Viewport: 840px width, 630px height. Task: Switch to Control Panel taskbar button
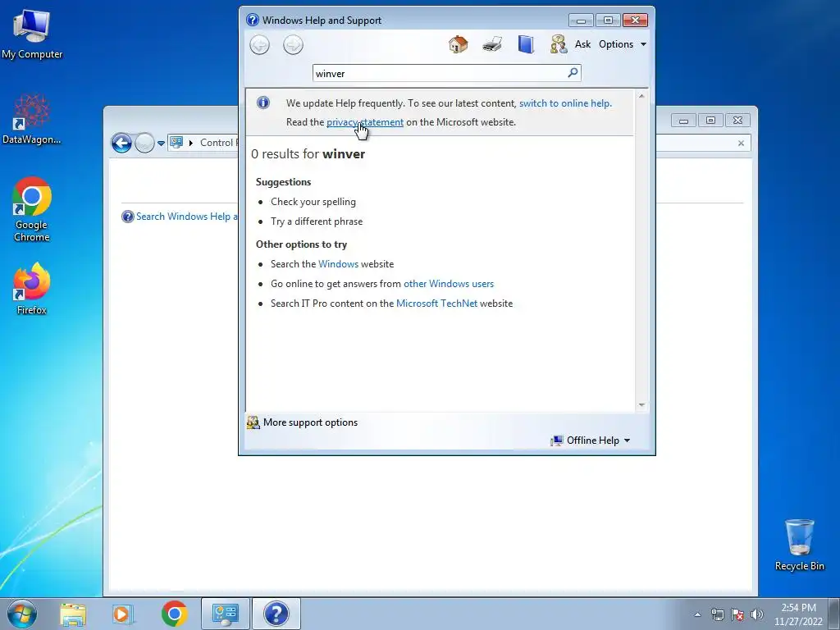pyautogui.click(x=225, y=614)
